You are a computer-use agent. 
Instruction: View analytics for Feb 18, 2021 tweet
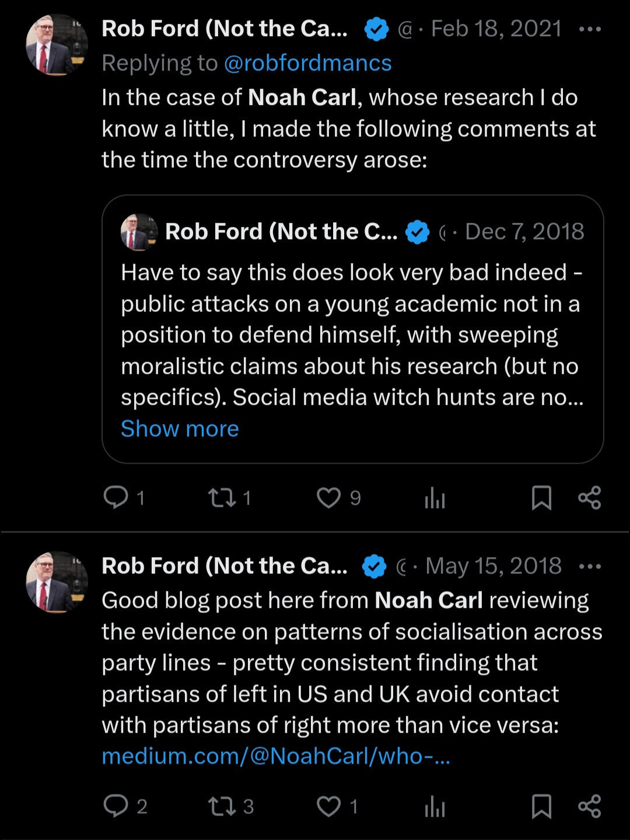click(435, 499)
